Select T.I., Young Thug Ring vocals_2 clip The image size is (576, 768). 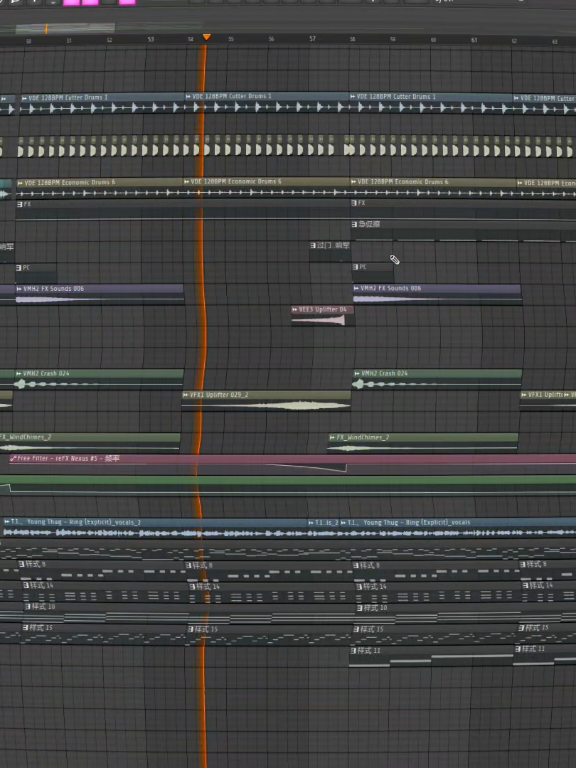(155, 528)
